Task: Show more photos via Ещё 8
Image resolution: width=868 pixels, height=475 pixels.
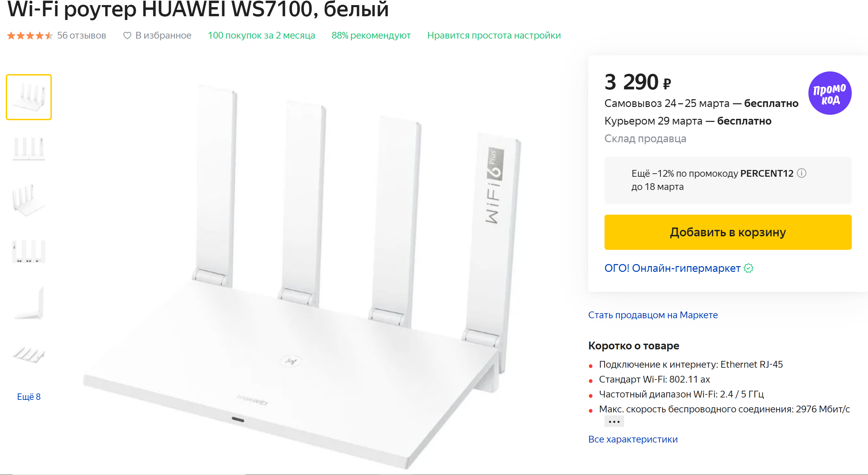Action: (x=29, y=396)
